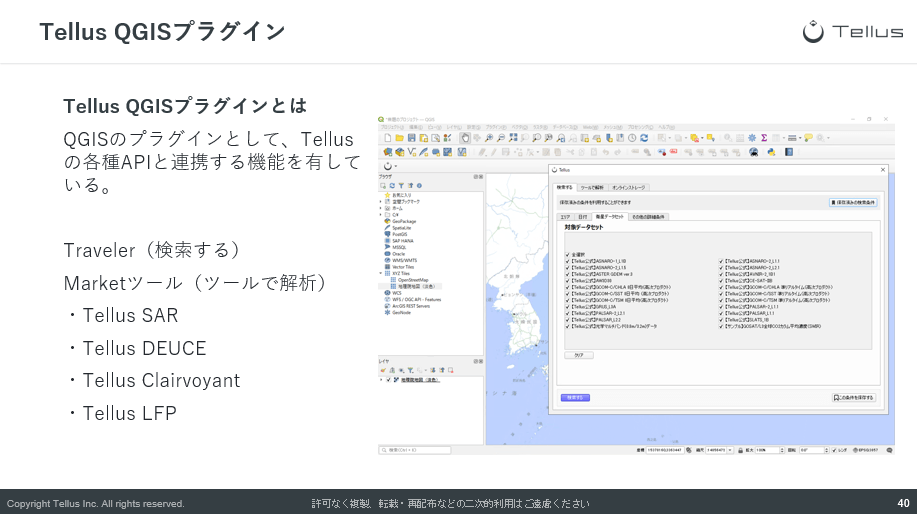Switch to the ツールで解析 tab

[591, 188]
